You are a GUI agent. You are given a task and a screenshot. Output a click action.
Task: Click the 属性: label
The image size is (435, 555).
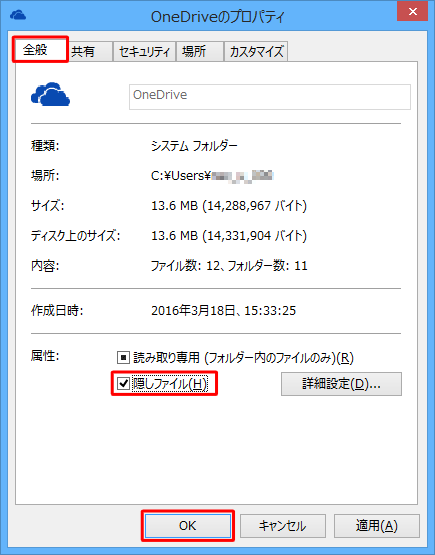45,356
